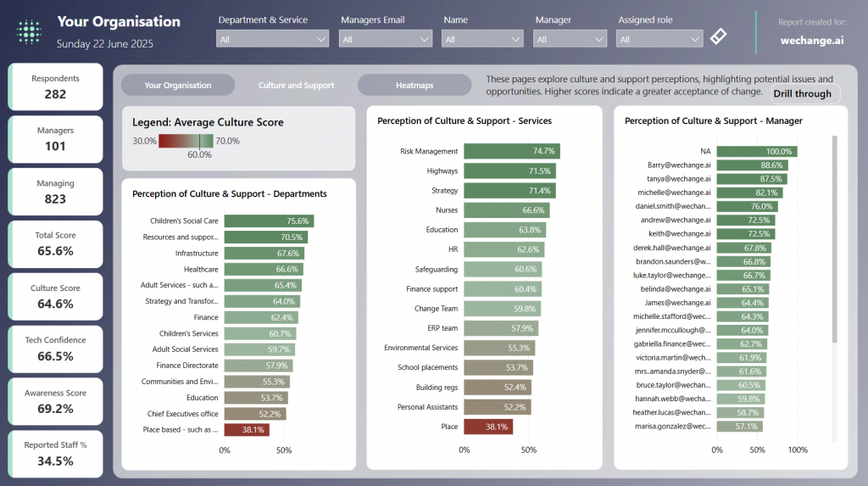868x486 pixels.
Task: Select the Culture and Support tab
Action: (297, 86)
